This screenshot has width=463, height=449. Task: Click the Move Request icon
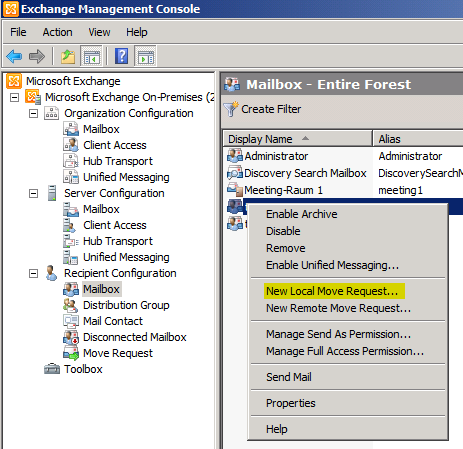[71, 353]
